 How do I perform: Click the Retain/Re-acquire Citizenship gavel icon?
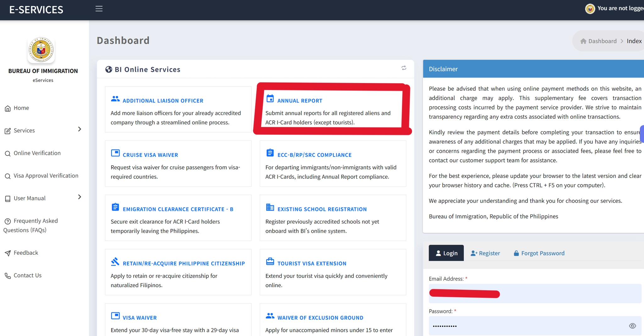coord(115,261)
